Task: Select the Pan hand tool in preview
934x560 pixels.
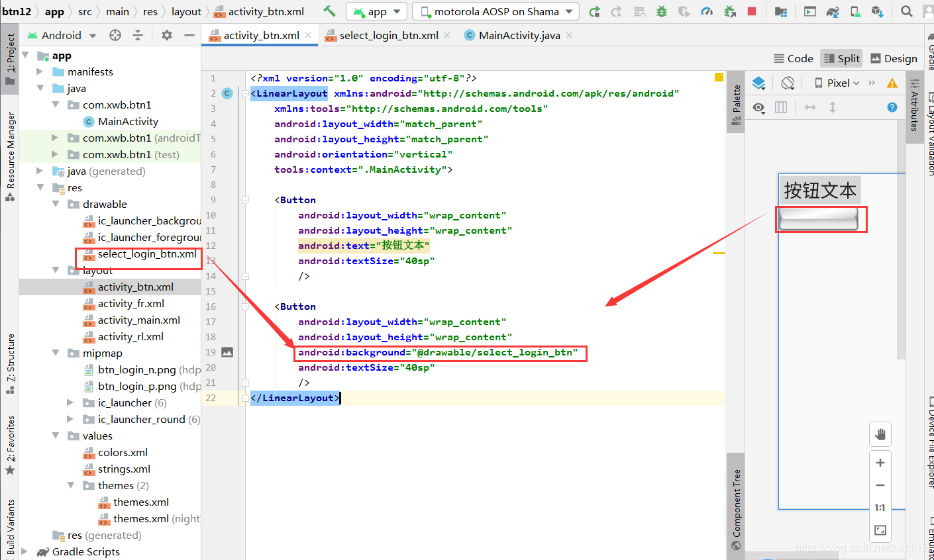Action: tap(880, 434)
